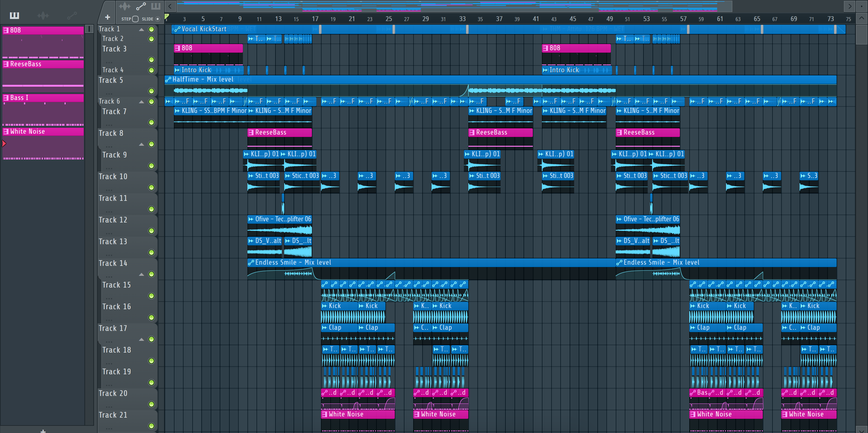Screen dimensions: 868x433
Task: Mute Track 4 via green LED
Action: click(152, 70)
